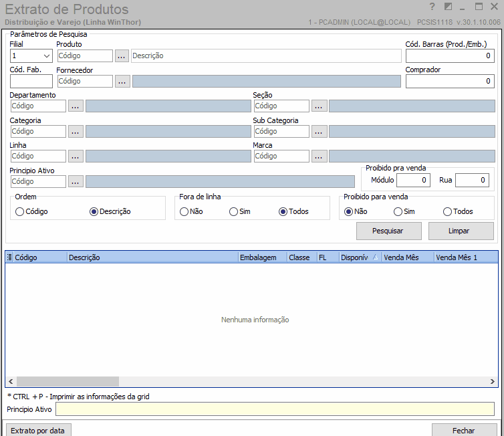Open Principio Ativo lookup ellipsis button
Screen dimensions: 504x436
coord(76,182)
